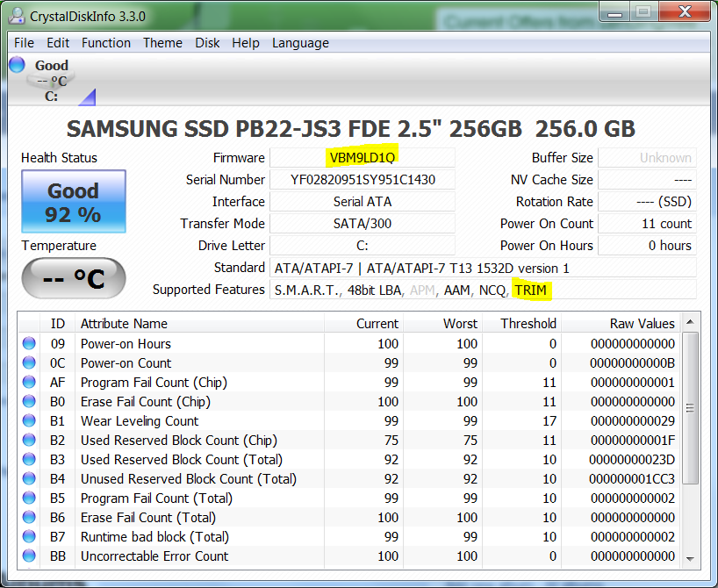Click status orb for Used Reserved Block Count (Chip)
This screenshot has height=588, width=718.
coord(29,440)
